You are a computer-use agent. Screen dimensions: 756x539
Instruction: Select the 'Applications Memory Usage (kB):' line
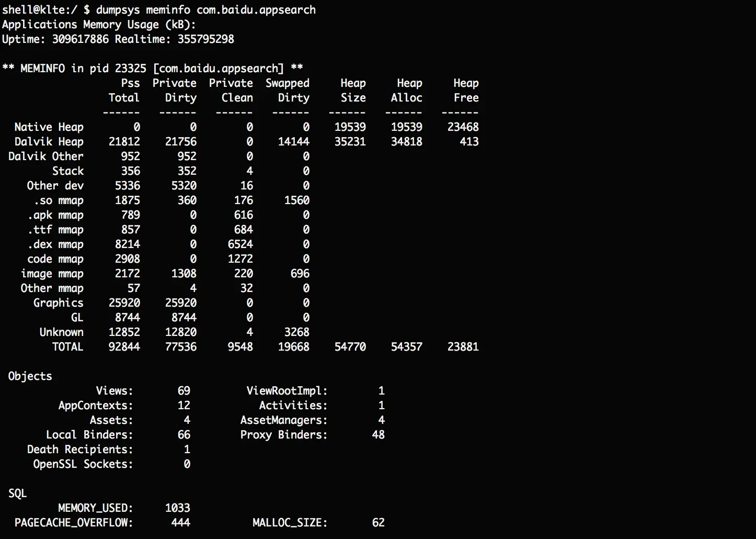coord(99,25)
